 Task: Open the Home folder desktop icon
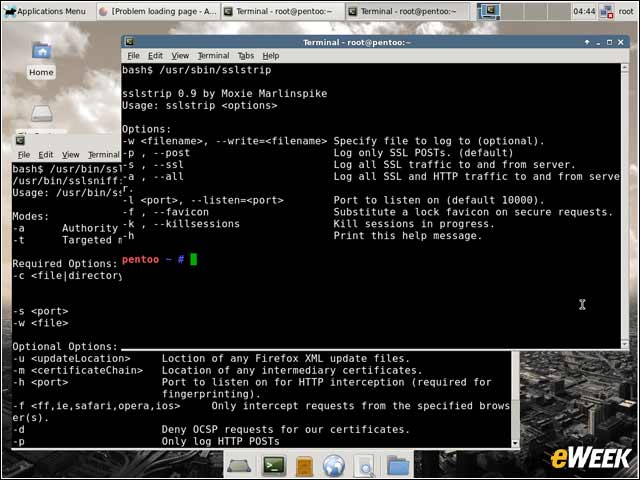[x=41, y=60]
